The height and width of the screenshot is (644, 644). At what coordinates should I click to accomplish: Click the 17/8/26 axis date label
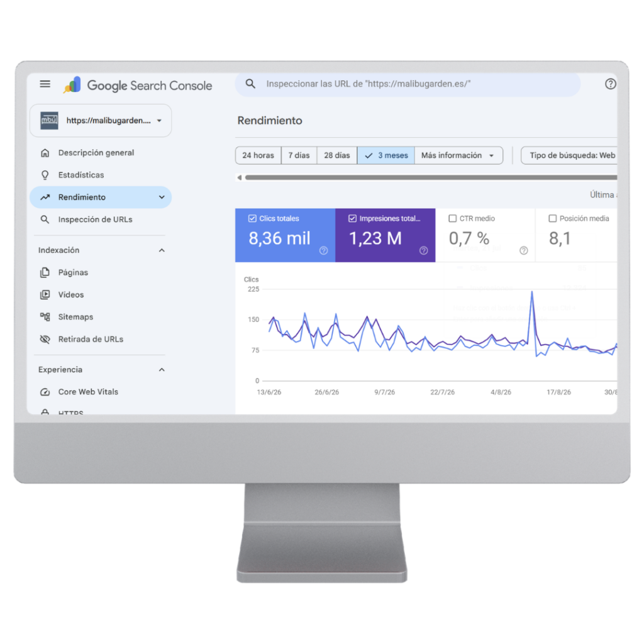(558, 392)
